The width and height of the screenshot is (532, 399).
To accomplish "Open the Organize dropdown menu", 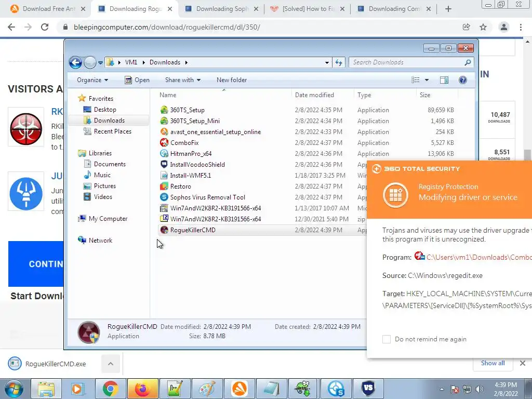I will [x=92, y=80].
